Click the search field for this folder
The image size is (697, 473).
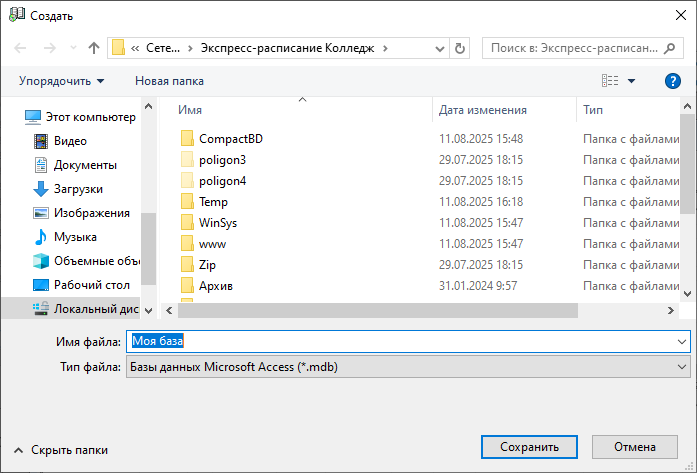point(575,48)
